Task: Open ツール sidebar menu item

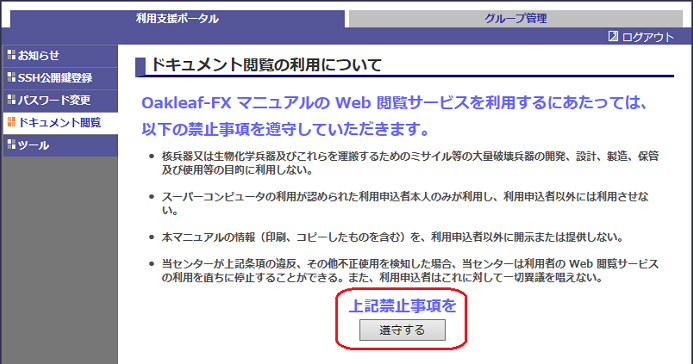Action: (61, 145)
